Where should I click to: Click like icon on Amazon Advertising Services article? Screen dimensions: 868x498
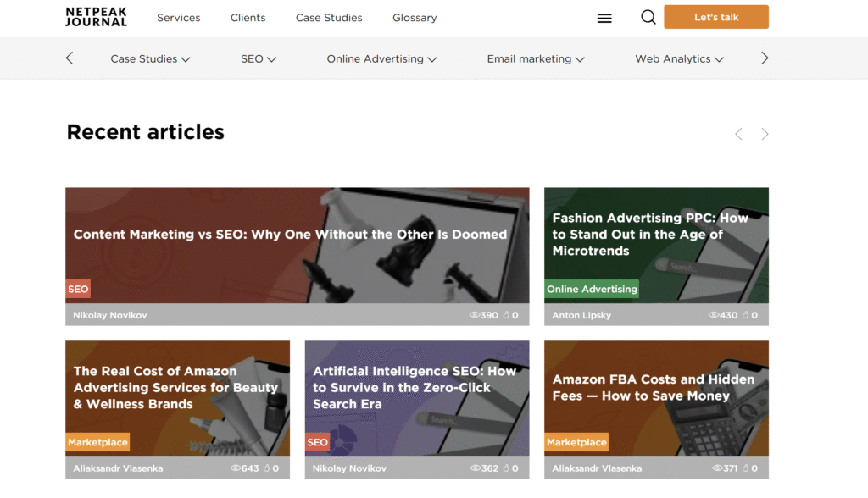pyautogui.click(x=267, y=468)
